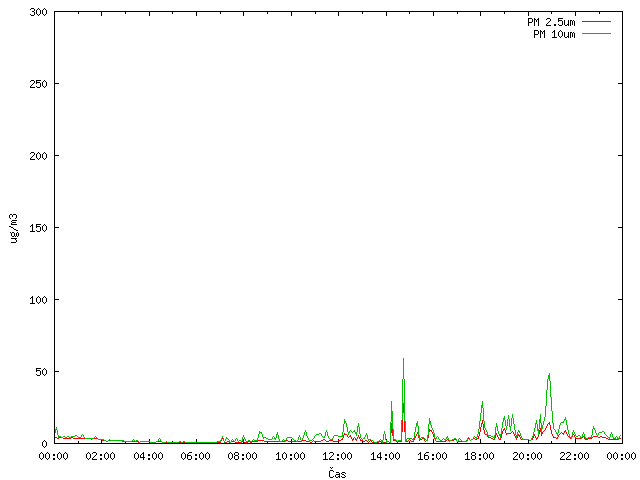The width and height of the screenshot is (640, 480).
Task: Click the highest green PM10 peak
Action: 403,359
